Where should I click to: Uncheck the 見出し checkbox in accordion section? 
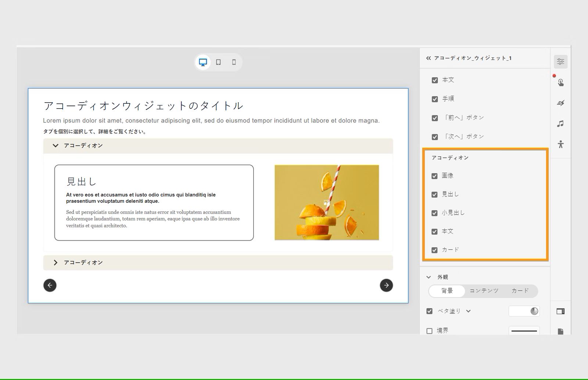434,195
